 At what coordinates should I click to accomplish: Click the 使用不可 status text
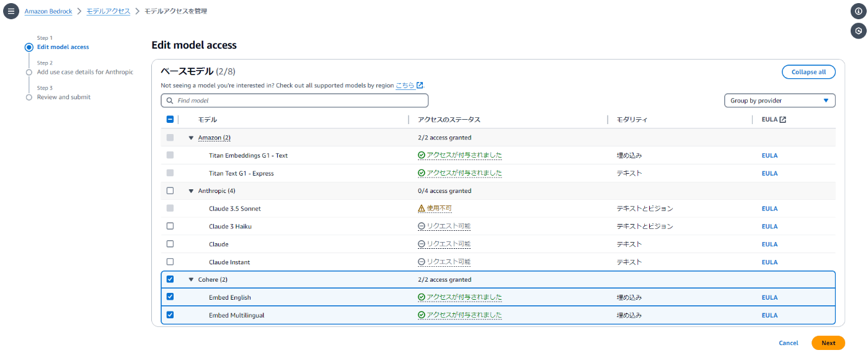pos(440,208)
